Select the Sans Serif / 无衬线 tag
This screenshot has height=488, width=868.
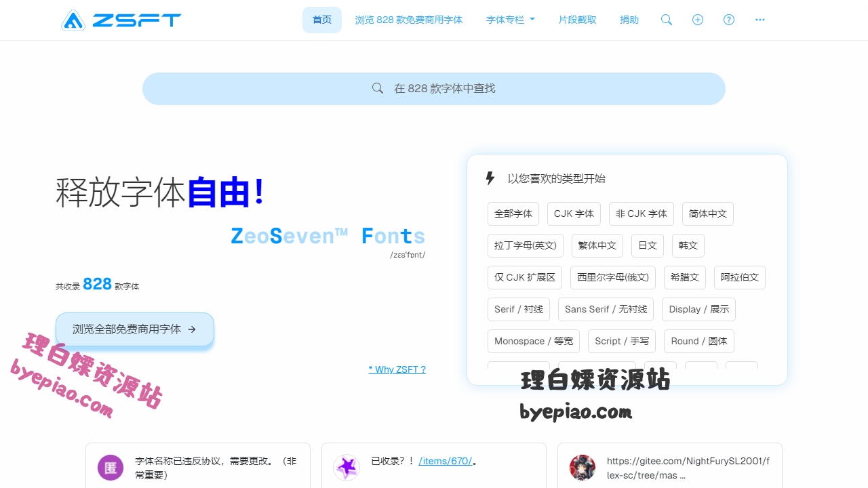[x=606, y=309]
